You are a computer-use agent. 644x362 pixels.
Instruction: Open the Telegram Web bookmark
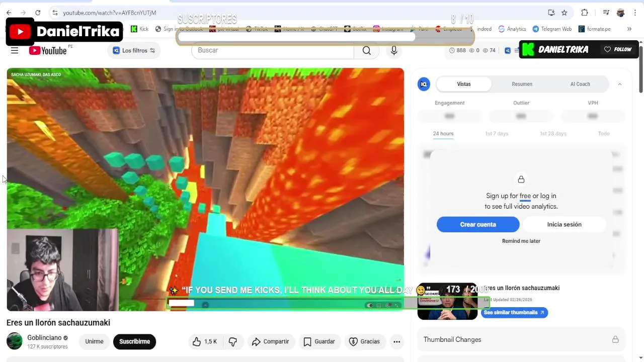pyautogui.click(x=552, y=29)
